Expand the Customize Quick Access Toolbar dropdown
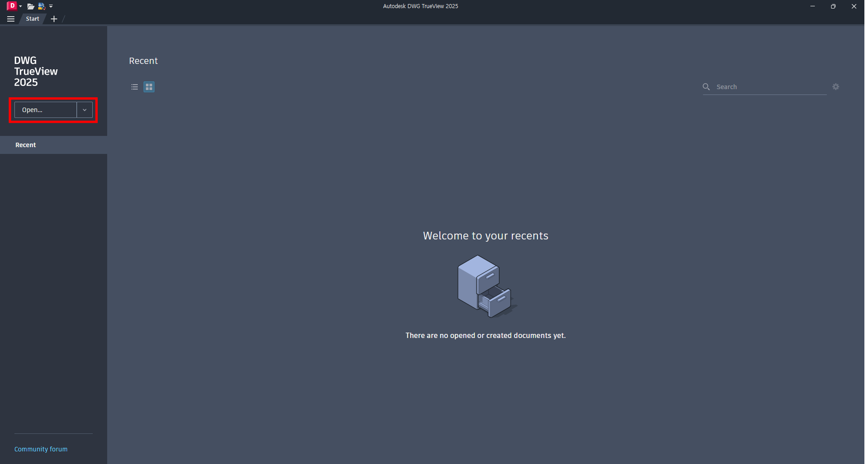Viewport: 868px width, 464px height. click(x=51, y=6)
